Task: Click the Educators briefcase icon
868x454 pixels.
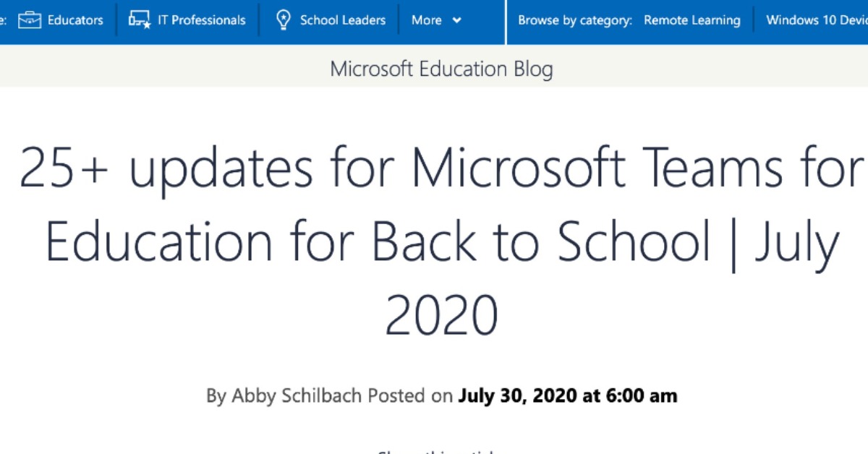Action: [x=30, y=20]
